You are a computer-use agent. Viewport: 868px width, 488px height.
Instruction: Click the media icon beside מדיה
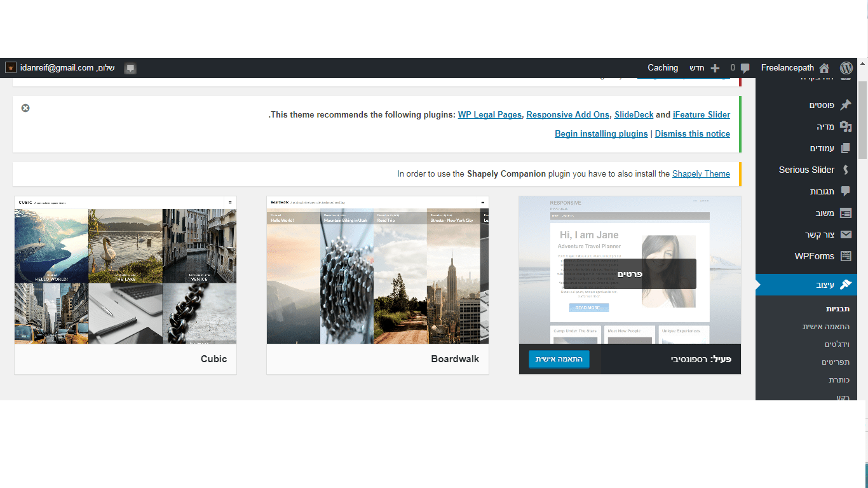coord(845,126)
